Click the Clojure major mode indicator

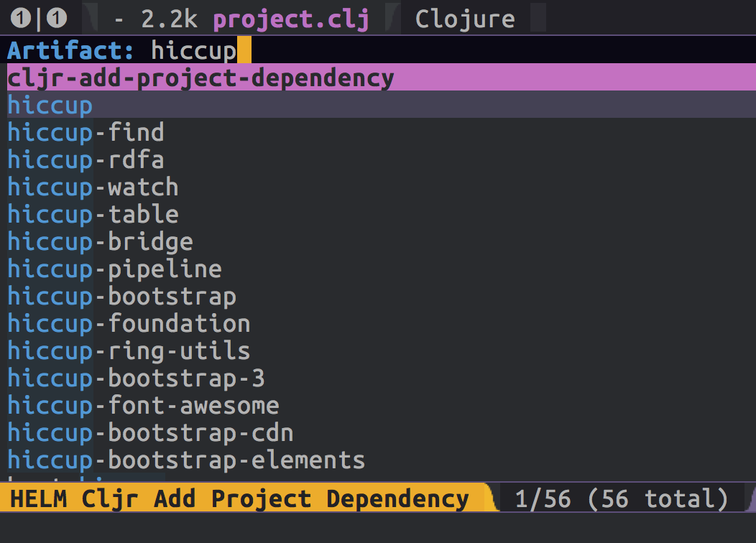[465, 19]
